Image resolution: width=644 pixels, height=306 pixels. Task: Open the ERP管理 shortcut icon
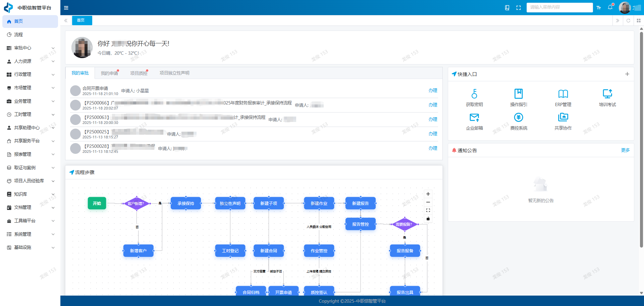(563, 94)
